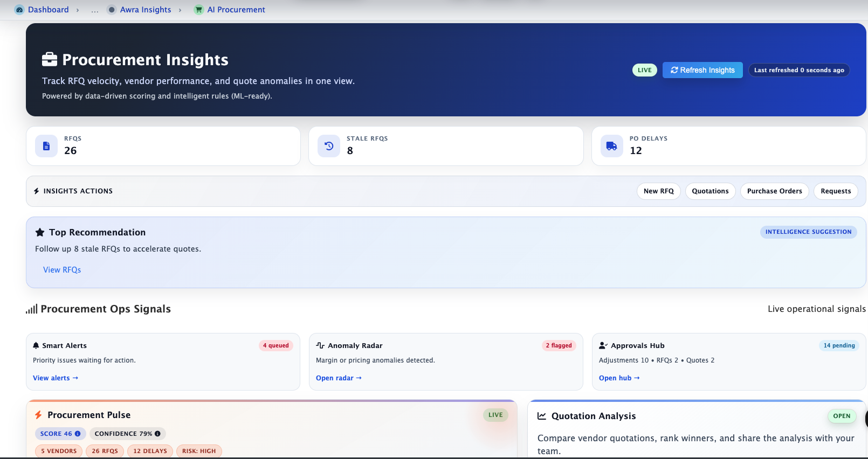Click the Procurement Insights briefcase icon
868x459 pixels.
[x=50, y=59]
